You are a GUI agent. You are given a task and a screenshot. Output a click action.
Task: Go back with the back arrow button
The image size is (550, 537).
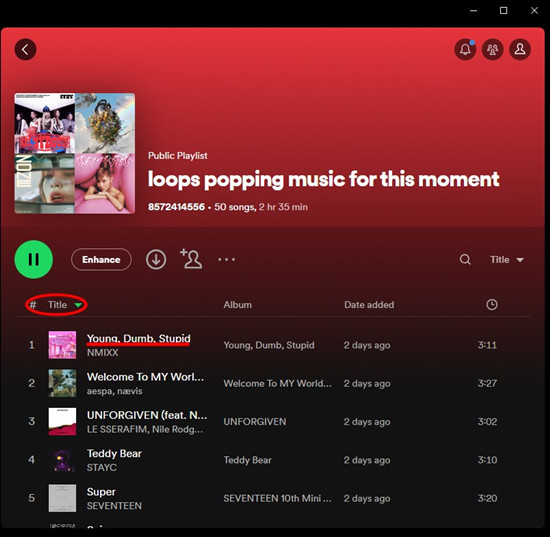pyautogui.click(x=25, y=49)
